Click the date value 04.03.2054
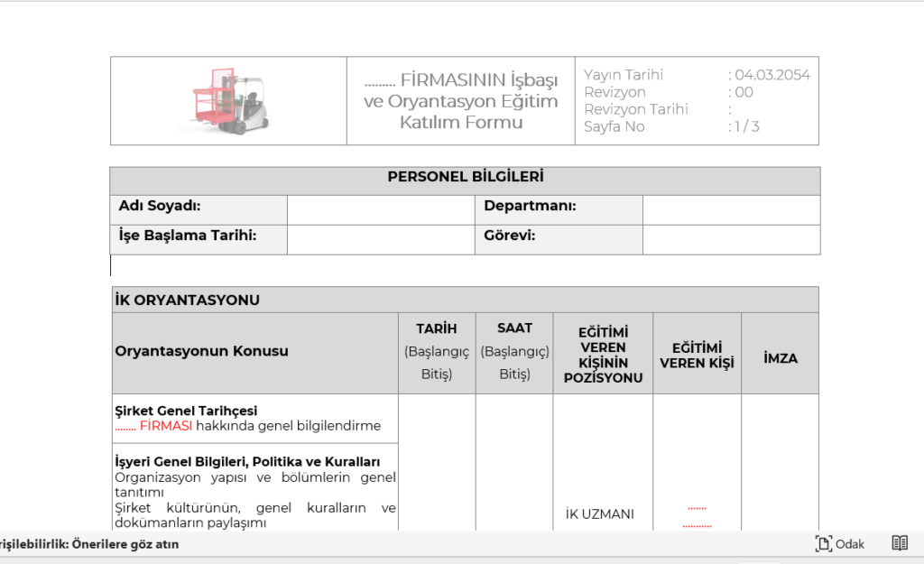 772,75
